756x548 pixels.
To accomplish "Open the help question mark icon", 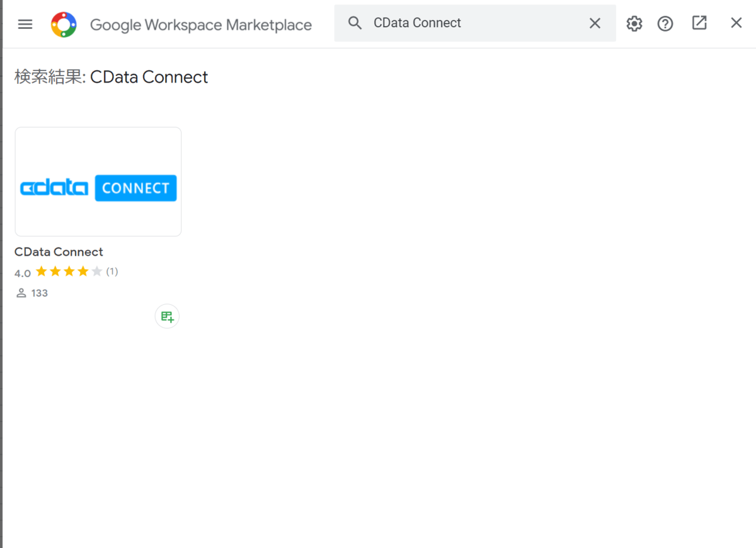I will click(x=665, y=24).
